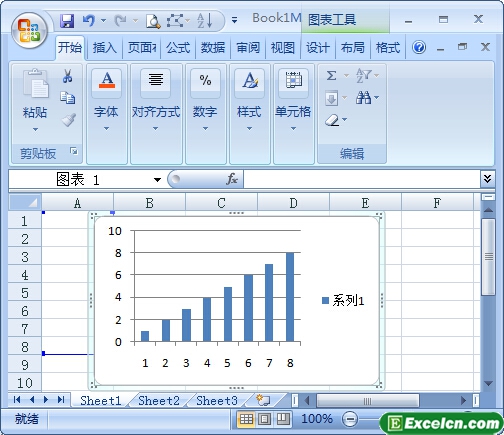Switch to Page Break Preview view
Screen dimensions: 504x435
tap(283, 419)
